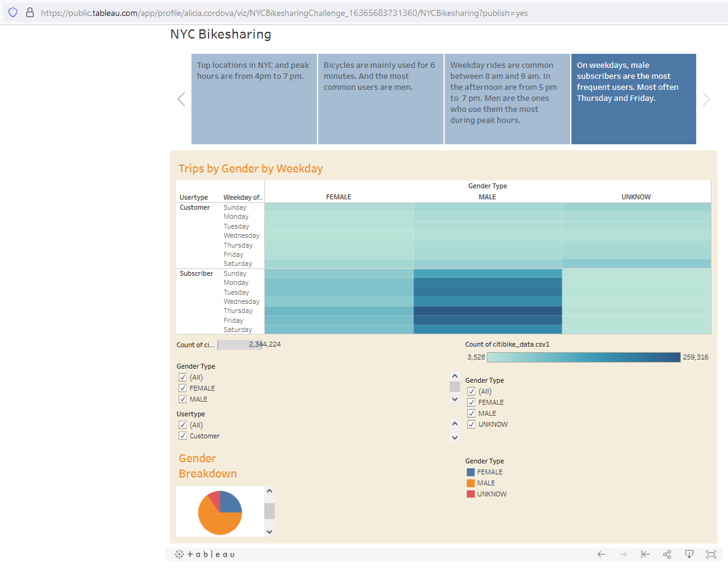
Task: Click down arrow of Gender Type filter scrollbar
Action: [455, 399]
